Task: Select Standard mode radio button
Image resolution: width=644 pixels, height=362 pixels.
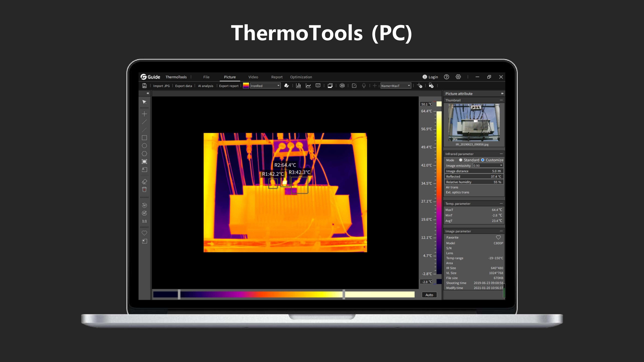Action: (x=460, y=160)
